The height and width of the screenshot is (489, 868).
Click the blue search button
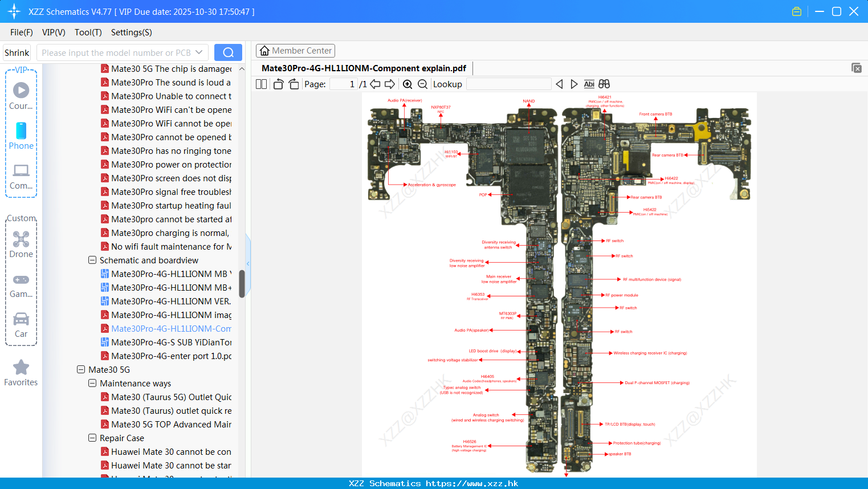228,52
